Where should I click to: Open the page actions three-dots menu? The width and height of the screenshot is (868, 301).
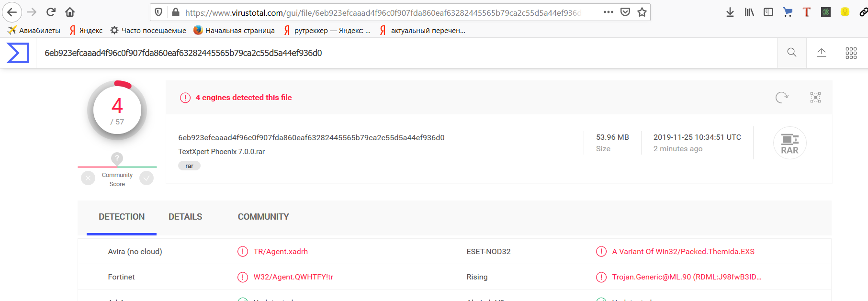(609, 12)
